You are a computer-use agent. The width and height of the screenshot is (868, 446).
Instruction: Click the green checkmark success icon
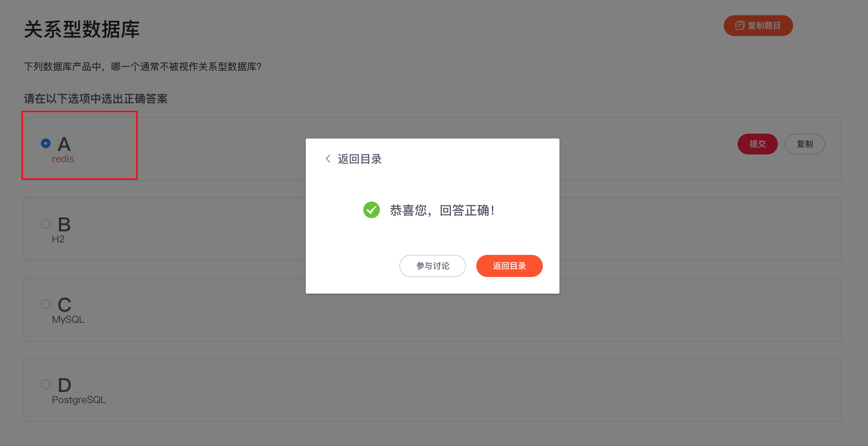click(371, 210)
